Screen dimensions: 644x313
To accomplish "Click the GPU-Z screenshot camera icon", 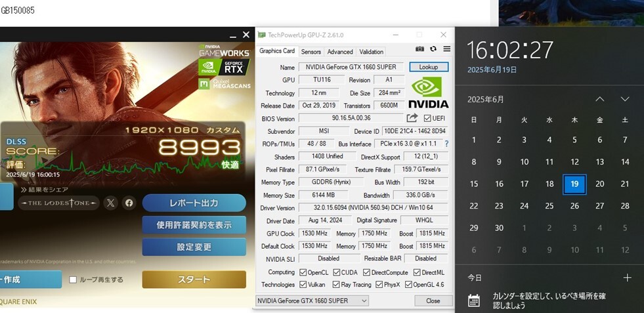I will 419,49.
